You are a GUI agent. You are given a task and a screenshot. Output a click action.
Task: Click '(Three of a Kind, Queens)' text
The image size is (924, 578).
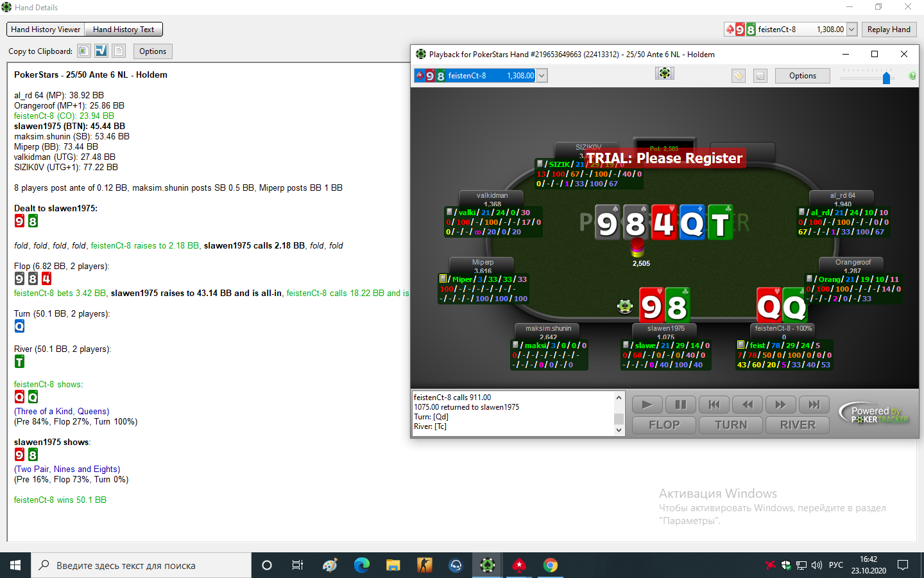click(x=62, y=411)
